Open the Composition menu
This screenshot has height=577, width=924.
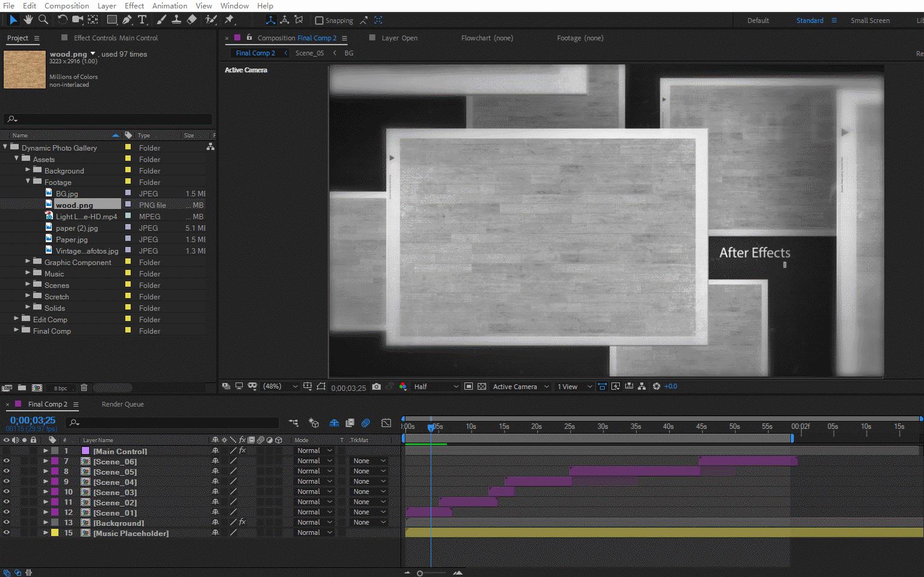(66, 5)
